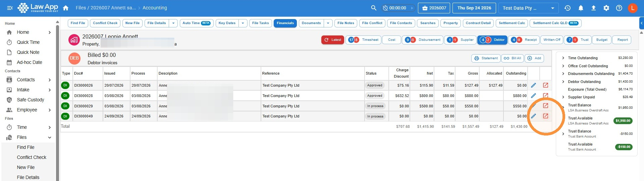Open the Supplier tab
Screen dimensions: 644x181
(x=461, y=40)
